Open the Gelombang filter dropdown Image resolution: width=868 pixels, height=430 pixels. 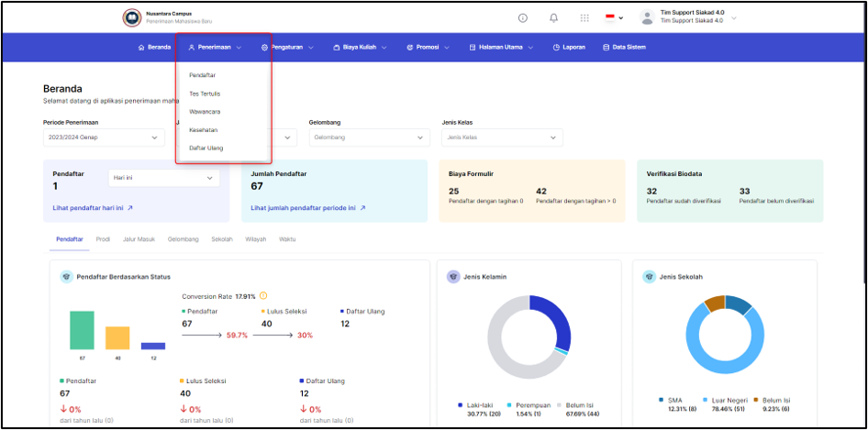pos(369,138)
